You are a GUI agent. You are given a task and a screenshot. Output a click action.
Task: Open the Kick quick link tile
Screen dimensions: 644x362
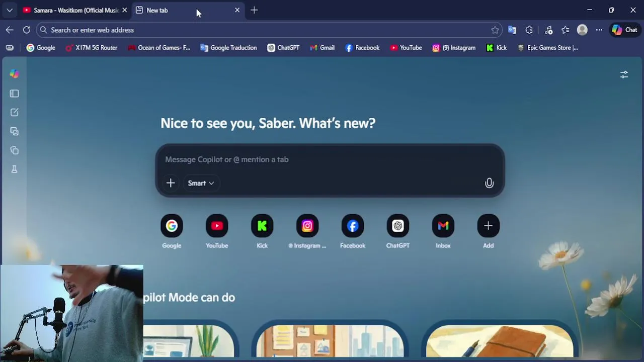point(262,232)
